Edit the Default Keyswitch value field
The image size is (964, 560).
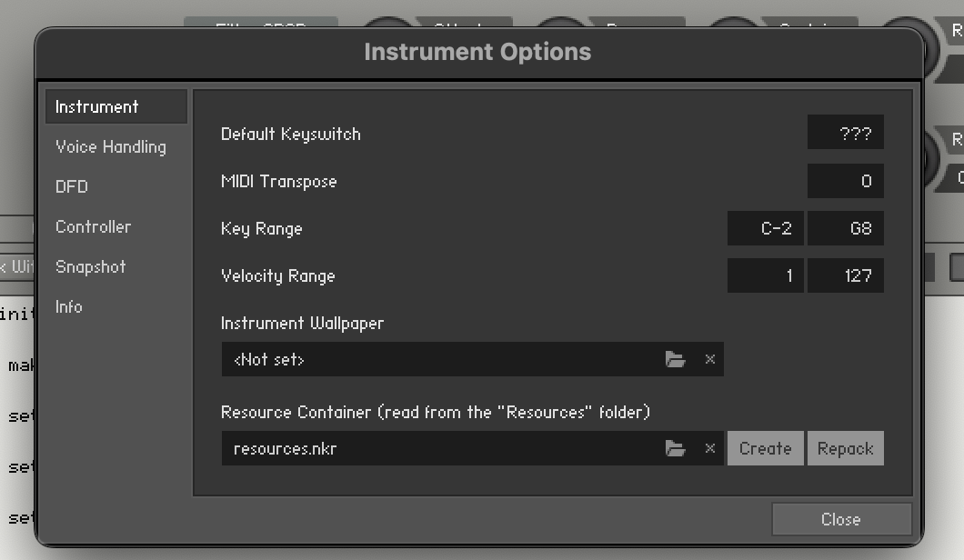point(846,132)
